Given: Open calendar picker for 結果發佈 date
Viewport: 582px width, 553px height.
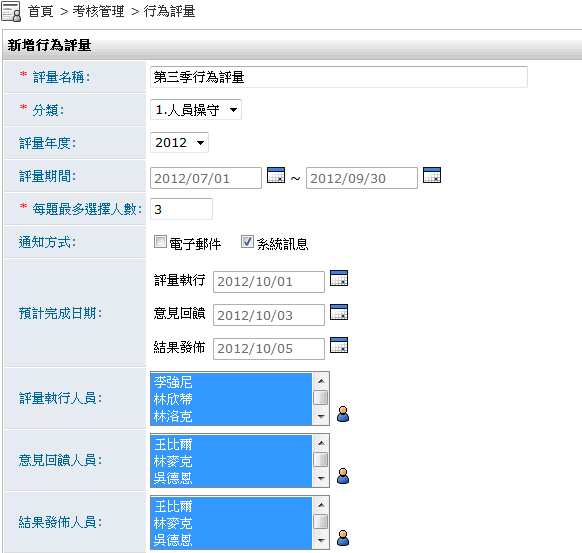Looking at the screenshot, I should tap(339, 345).
